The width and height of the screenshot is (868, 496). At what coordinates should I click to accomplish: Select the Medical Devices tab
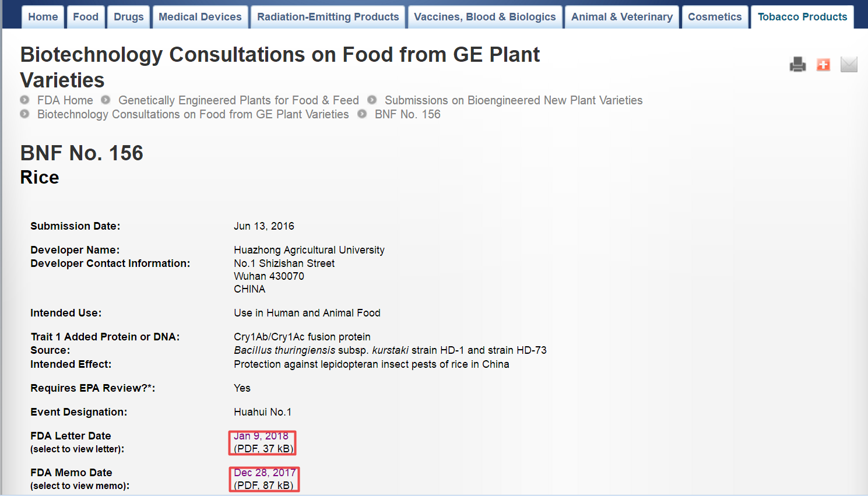tap(200, 17)
